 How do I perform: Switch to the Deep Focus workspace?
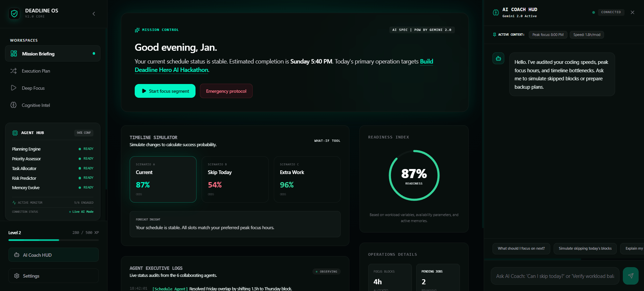[x=53, y=88]
